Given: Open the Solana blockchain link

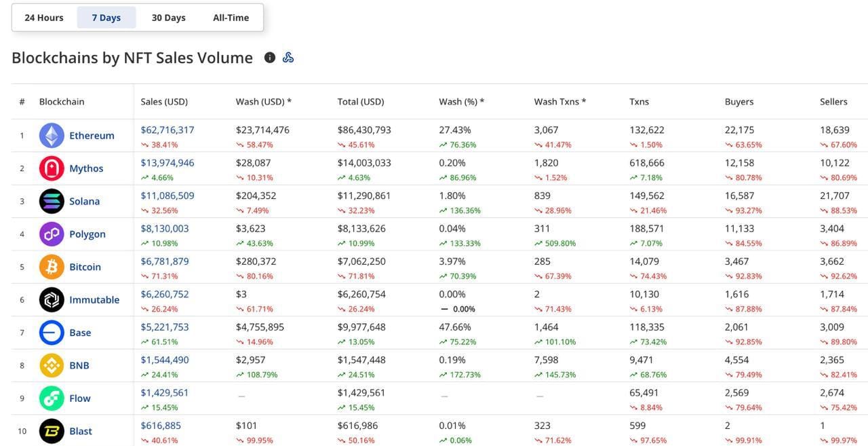Looking at the screenshot, I should pyautogui.click(x=84, y=202).
